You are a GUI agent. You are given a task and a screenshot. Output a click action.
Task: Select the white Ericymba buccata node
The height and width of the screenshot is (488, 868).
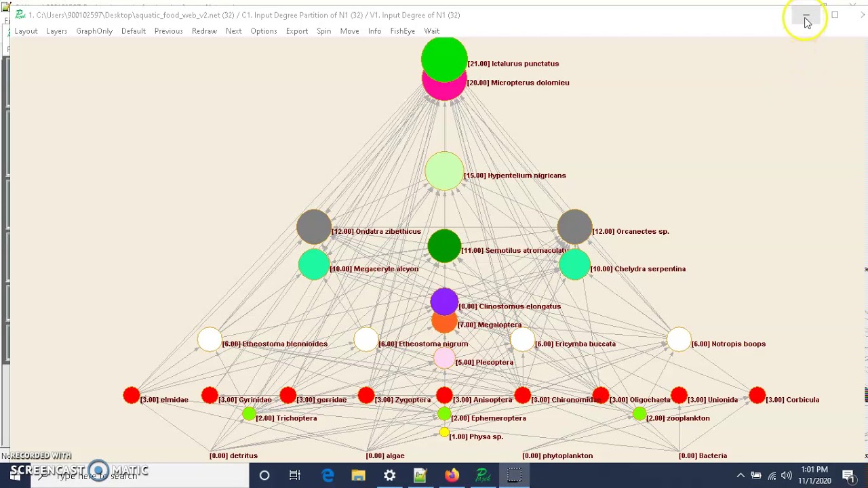[523, 340]
